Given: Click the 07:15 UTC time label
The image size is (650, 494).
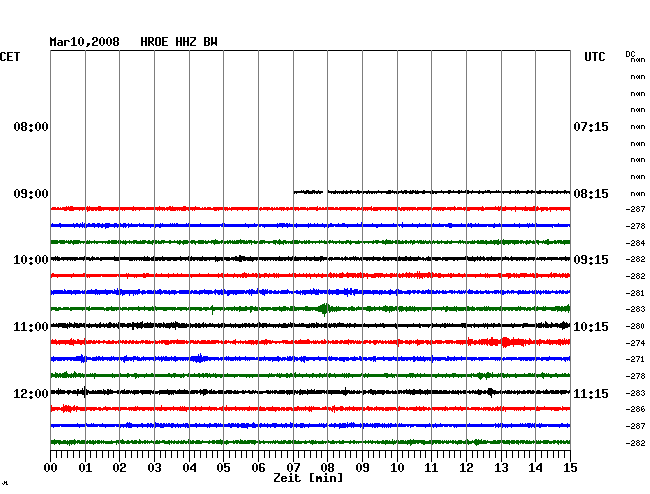Looking at the screenshot, I should coord(591,126).
